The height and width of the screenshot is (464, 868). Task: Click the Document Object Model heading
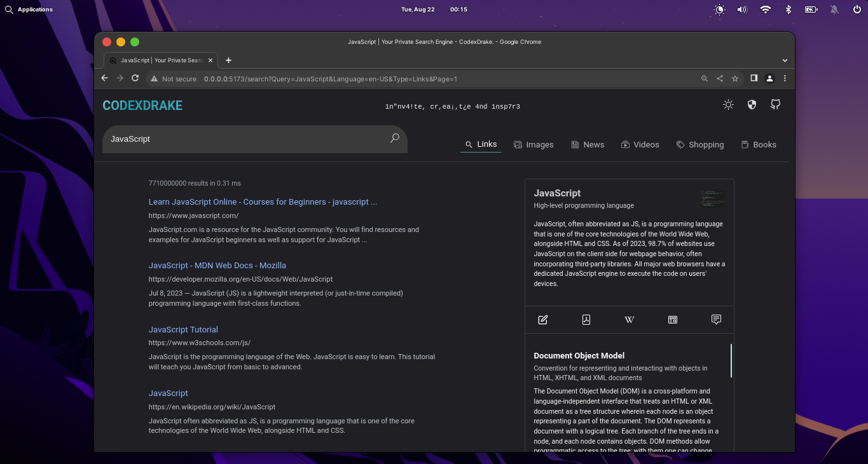pos(579,356)
